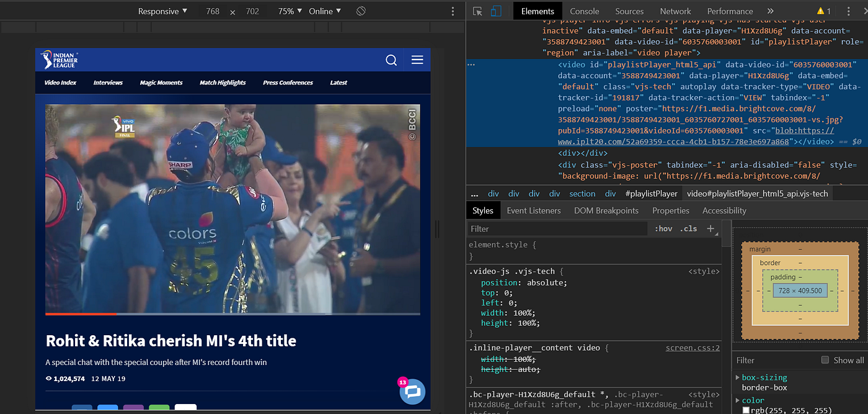Viewport: 868px width, 414px height.
Task: Click the video progress bar
Action: 232,314
